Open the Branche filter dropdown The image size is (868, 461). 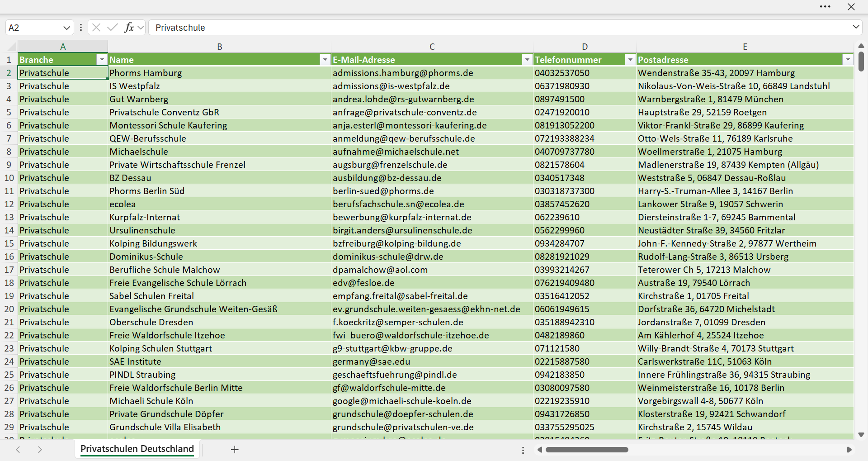[102, 60]
